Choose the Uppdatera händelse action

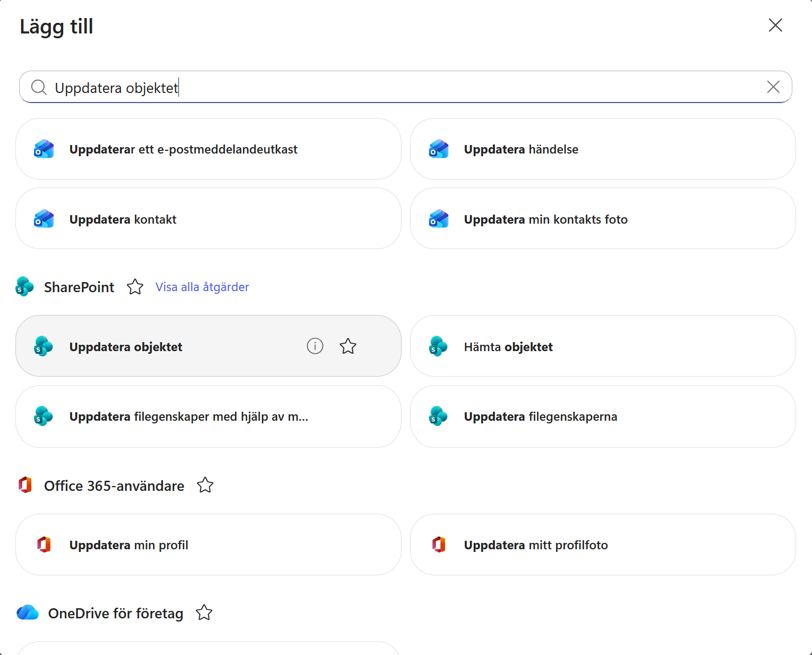pyautogui.click(x=603, y=149)
